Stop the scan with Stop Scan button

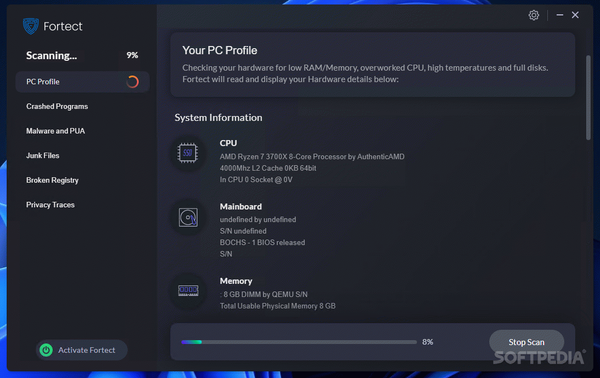[526, 342]
